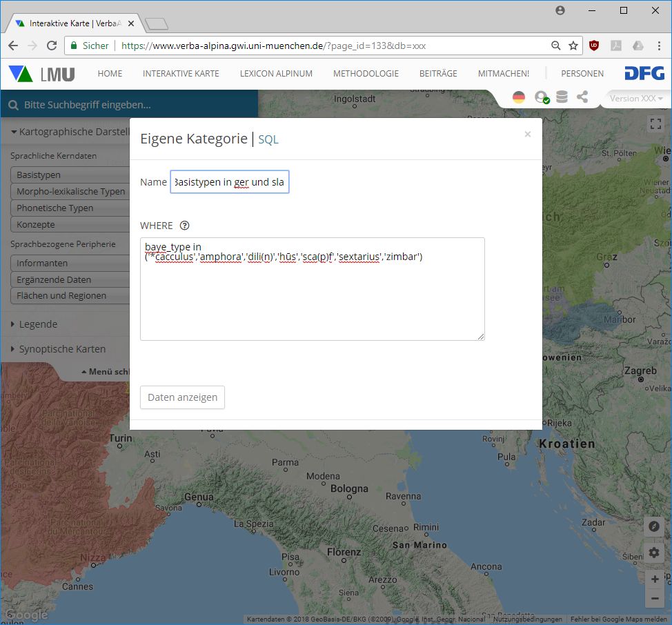Go to the Methodologie menu item

[x=366, y=74]
